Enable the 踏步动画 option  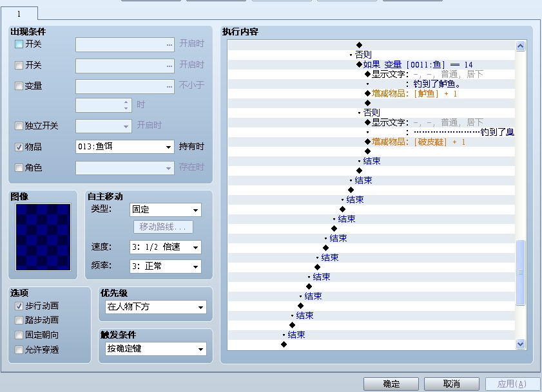coord(19,320)
